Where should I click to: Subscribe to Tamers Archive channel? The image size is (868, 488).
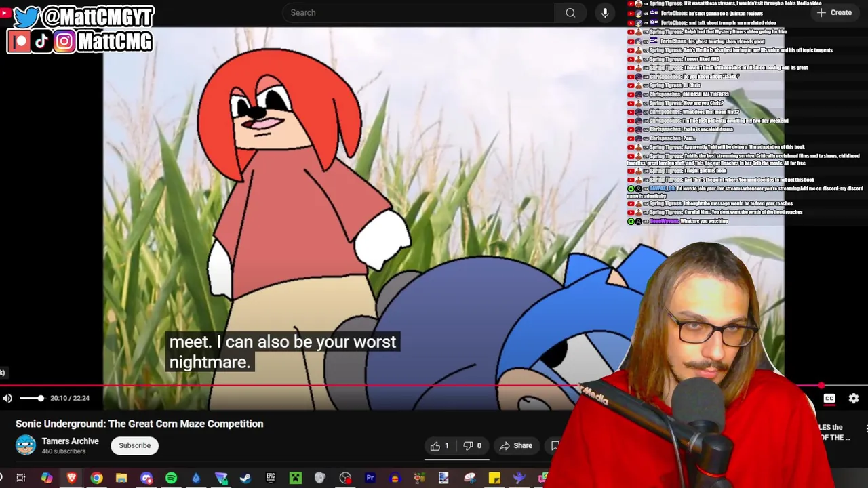pyautogui.click(x=135, y=445)
